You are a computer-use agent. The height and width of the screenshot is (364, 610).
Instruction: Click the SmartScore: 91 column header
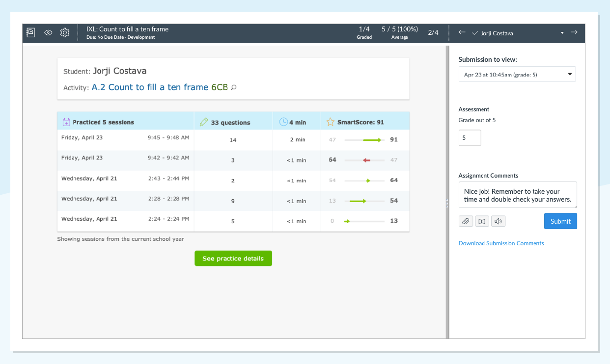click(x=365, y=122)
